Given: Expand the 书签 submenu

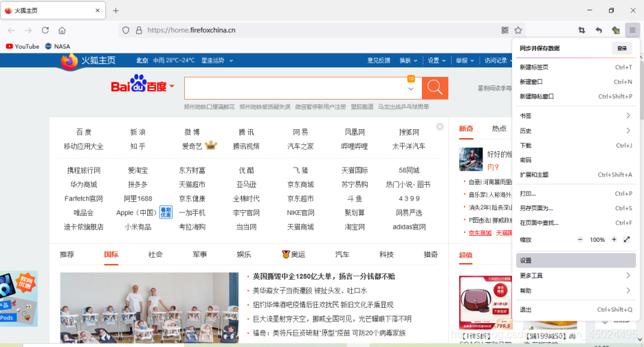Looking at the screenshot, I should tap(575, 116).
